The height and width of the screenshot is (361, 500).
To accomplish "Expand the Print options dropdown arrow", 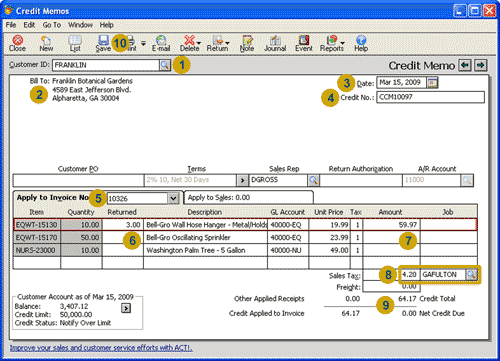I will coord(143,43).
